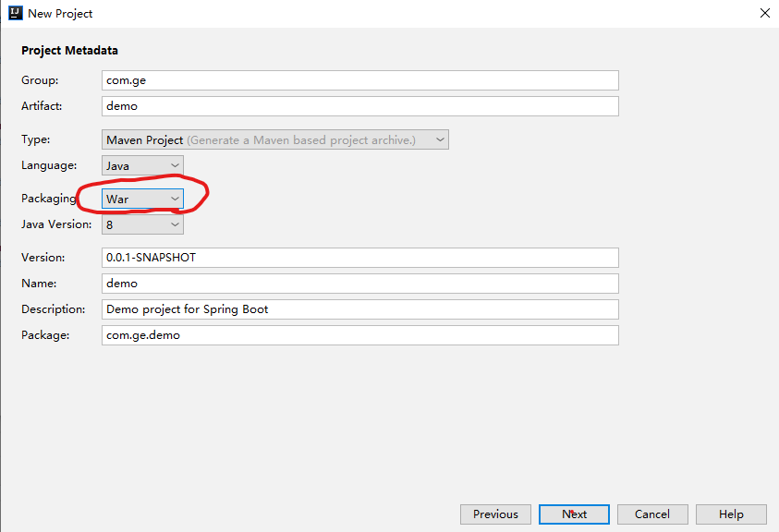
Task: Click the Group input field
Action: pyautogui.click(x=360, y=80)
